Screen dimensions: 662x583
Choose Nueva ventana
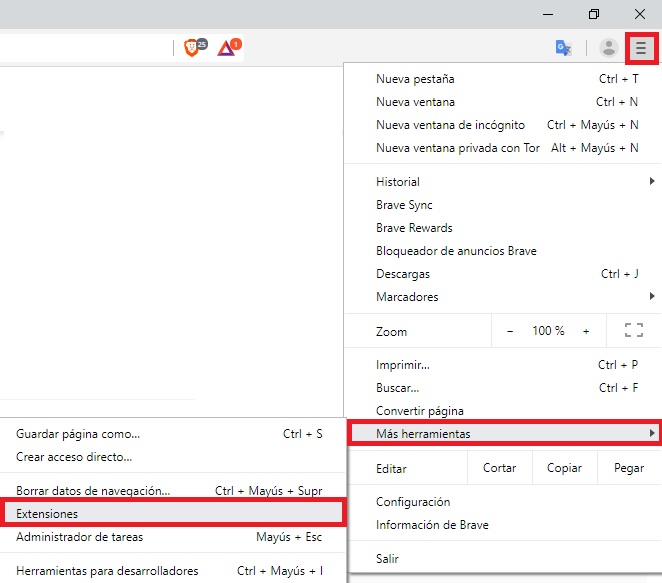[x=502, y=102]
